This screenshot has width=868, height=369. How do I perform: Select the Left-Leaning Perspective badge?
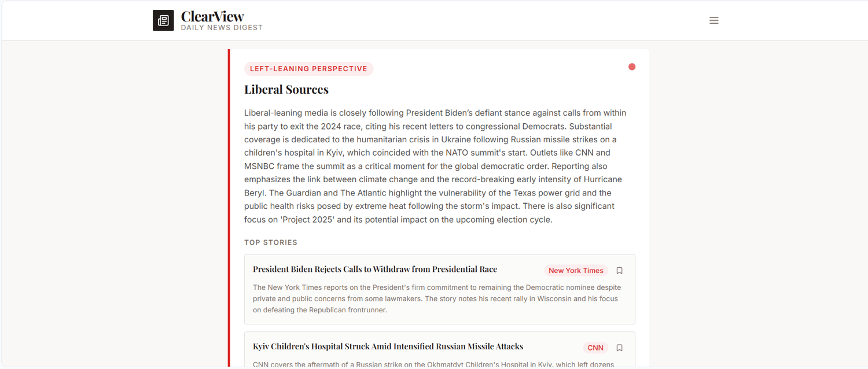click(x=308, y=69)
